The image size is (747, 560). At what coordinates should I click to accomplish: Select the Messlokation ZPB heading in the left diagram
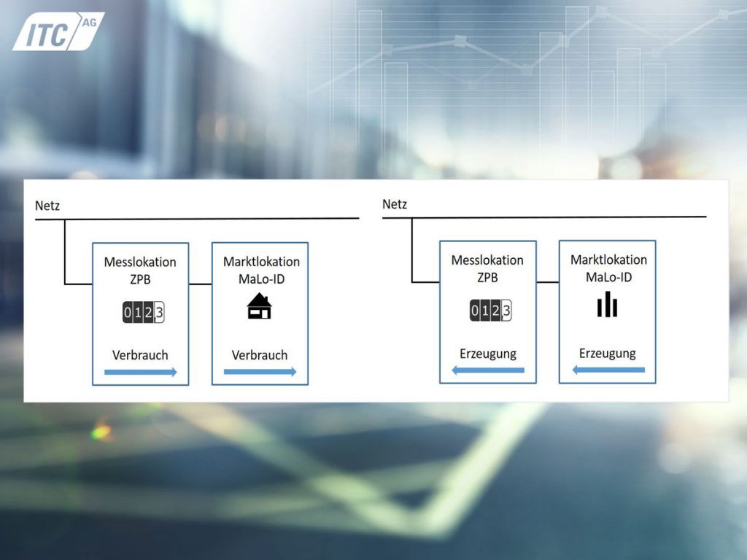140,269
